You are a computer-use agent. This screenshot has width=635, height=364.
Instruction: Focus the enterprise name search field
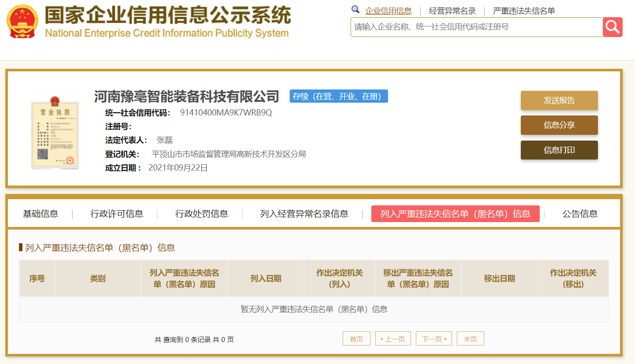pos(477,27)
